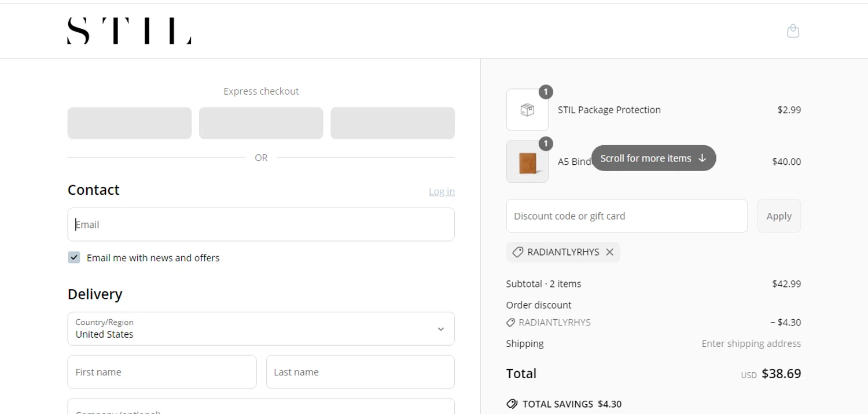Click the STIL logo
The width and height of the screenshot is (868, 414).
click(x=129, y=31)
